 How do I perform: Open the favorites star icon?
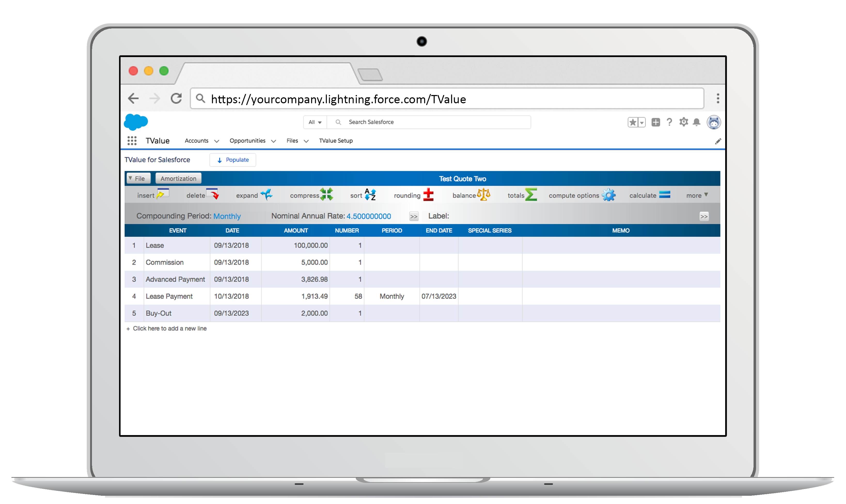[633, 122]
